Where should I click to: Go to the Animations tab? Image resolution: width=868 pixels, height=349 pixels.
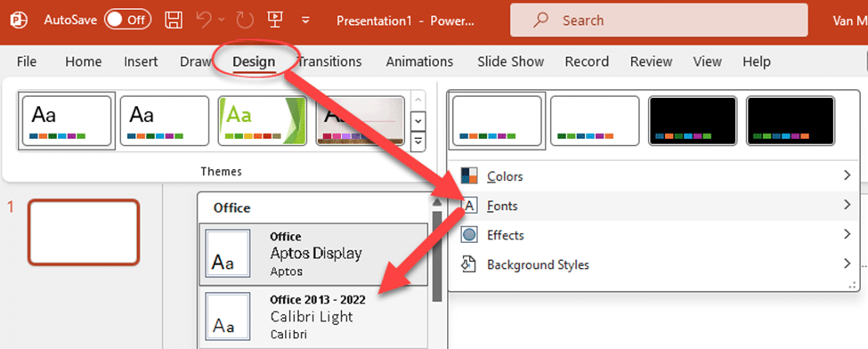point(419,61)
